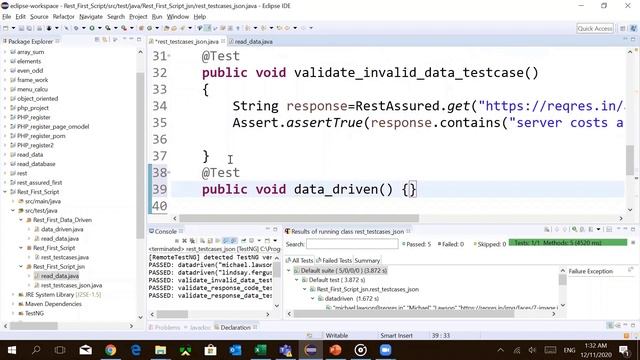Open the Declaration view tab
Image resolution: width=640 pixels, height=360 pixels.
[236, 327]
